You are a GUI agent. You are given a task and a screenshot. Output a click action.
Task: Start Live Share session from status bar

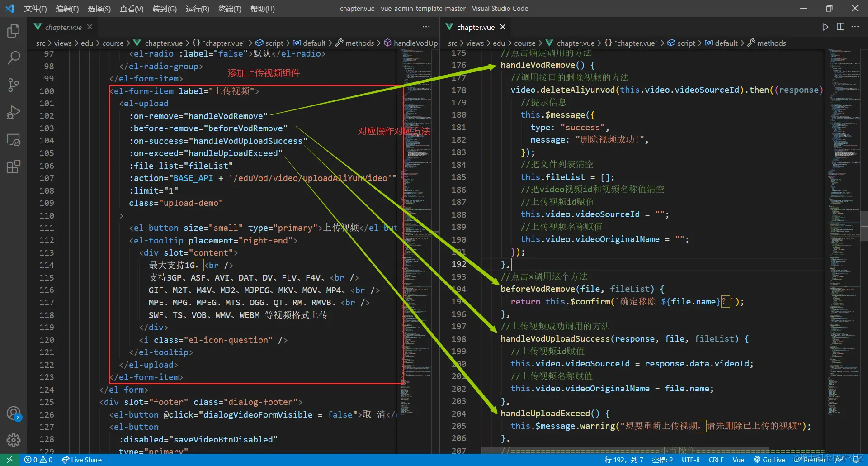pos(82,460)
